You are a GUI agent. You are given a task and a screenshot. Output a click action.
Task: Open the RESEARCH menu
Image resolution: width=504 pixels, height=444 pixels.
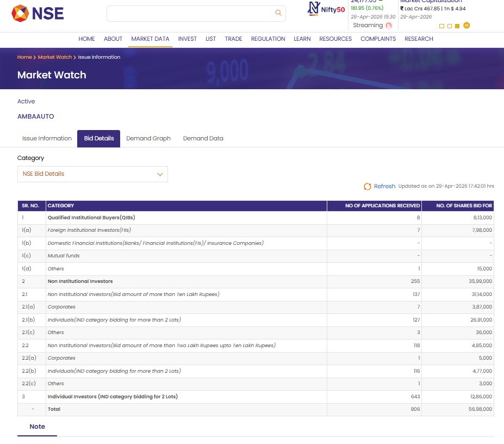[419, 39]
